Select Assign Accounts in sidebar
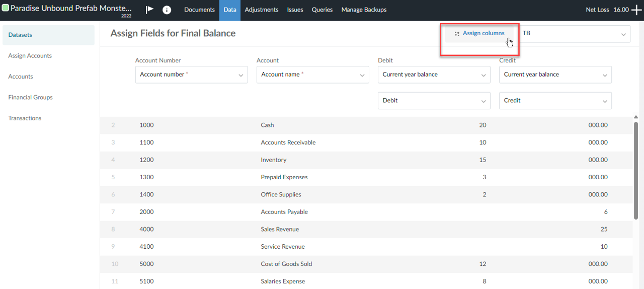The height and width of the screenshot is (289, 644). [x=30, y=56]
